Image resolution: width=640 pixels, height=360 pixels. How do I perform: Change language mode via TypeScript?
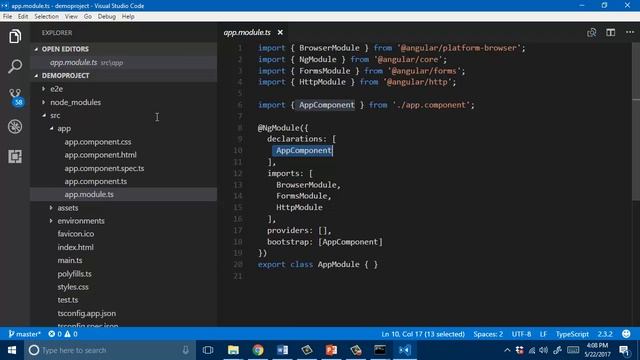click(x=572, y=334)
